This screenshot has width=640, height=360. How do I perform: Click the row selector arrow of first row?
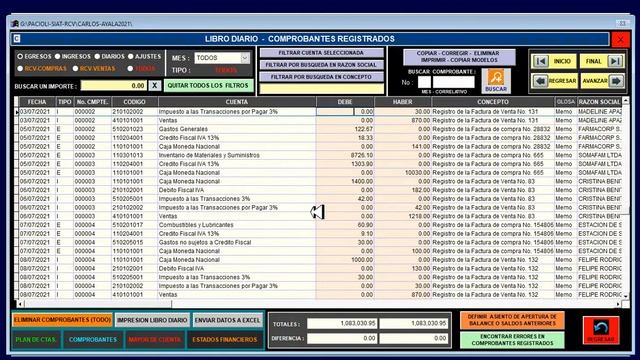pos(17,112)
